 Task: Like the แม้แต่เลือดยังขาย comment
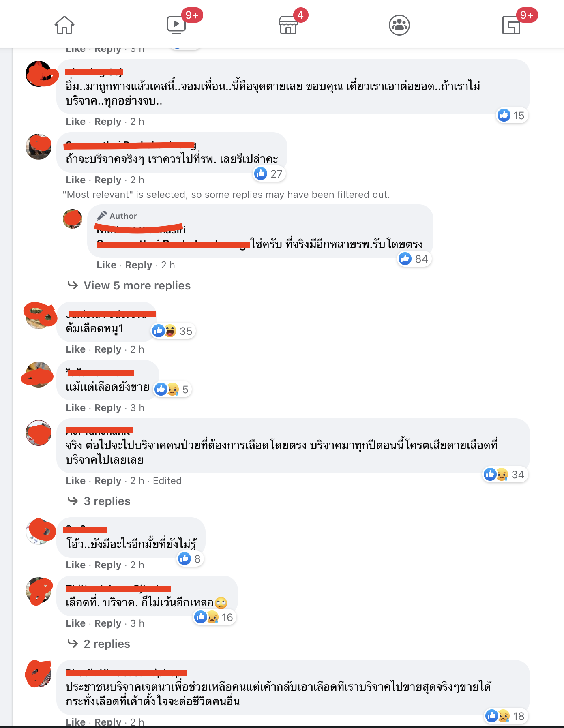75,407
